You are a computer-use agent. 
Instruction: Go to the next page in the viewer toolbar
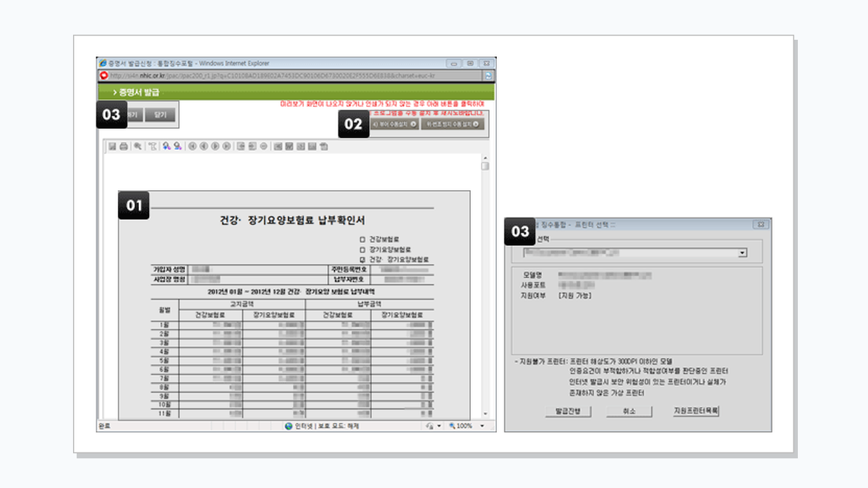click(x=216, y=146)
